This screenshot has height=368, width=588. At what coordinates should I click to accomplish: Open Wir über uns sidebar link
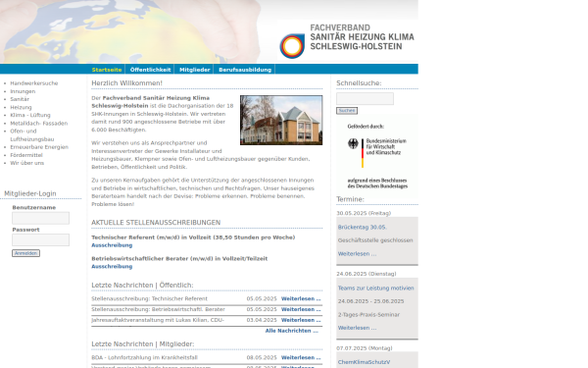(x=27, y=163)
